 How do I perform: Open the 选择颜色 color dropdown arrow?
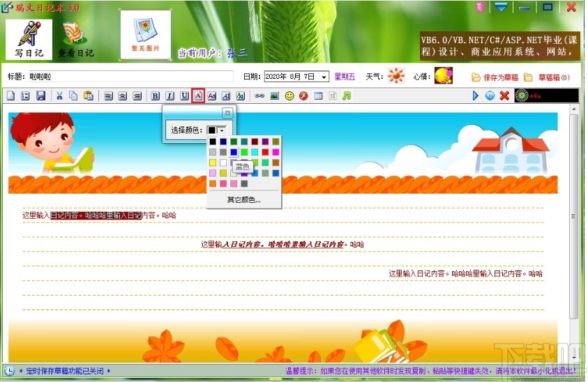tap(222, 130)
